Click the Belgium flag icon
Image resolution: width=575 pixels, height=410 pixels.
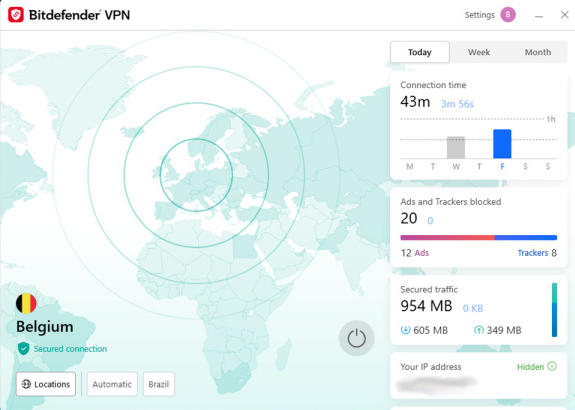pos(26,303)
